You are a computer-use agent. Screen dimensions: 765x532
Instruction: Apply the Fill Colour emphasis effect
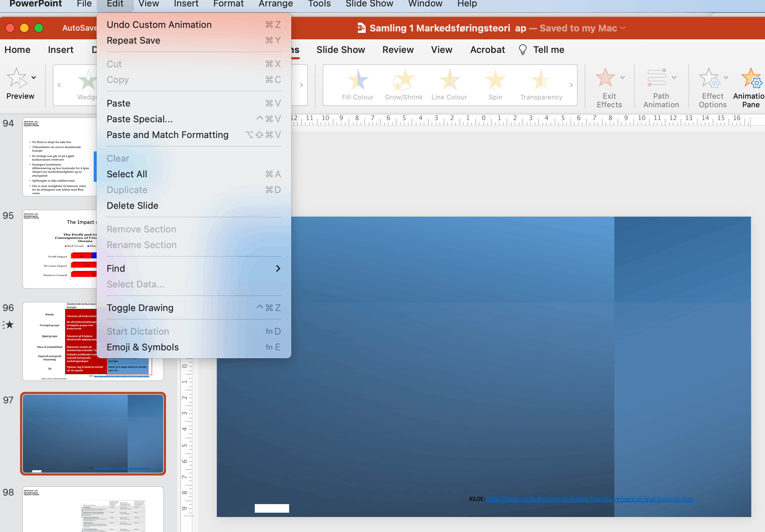(357, 85)
